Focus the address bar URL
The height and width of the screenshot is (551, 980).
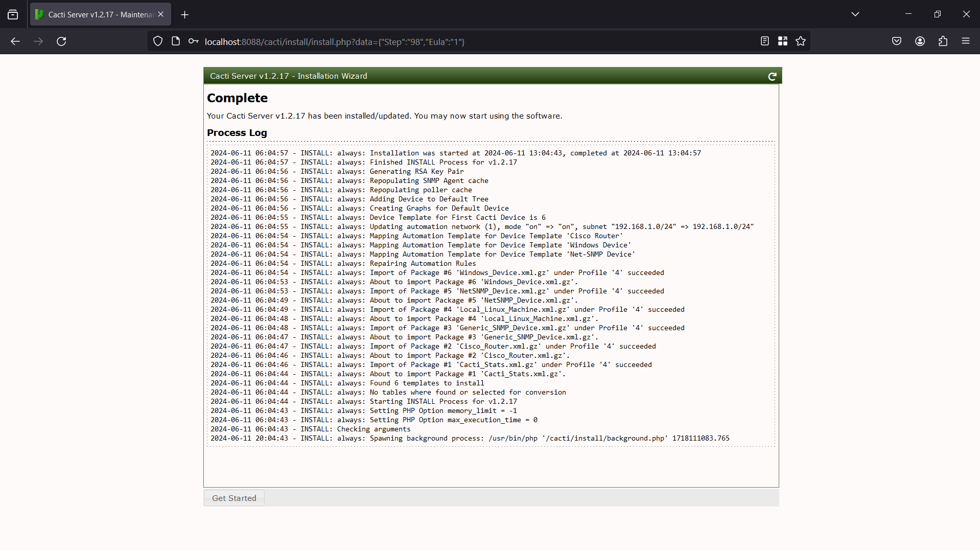(335, 42)
